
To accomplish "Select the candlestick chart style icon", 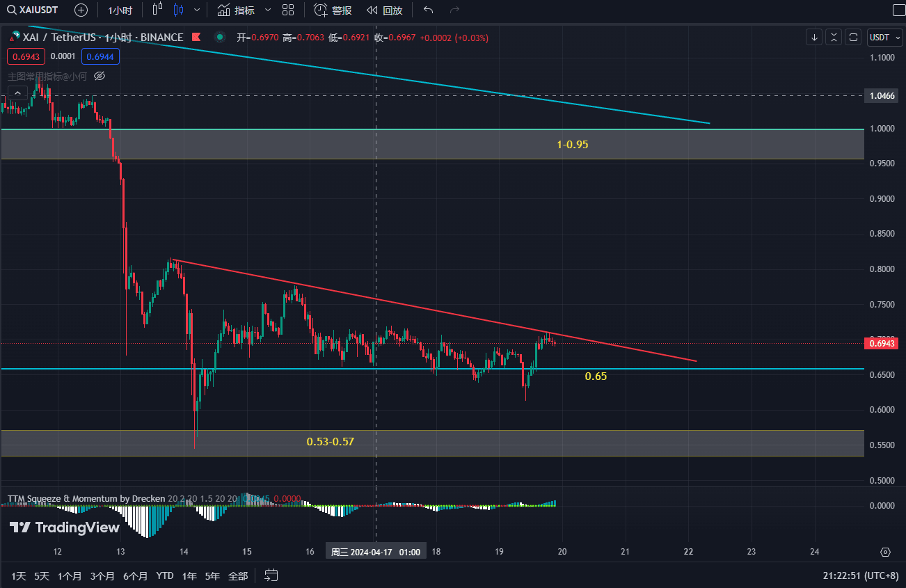I will pos(180,10).
